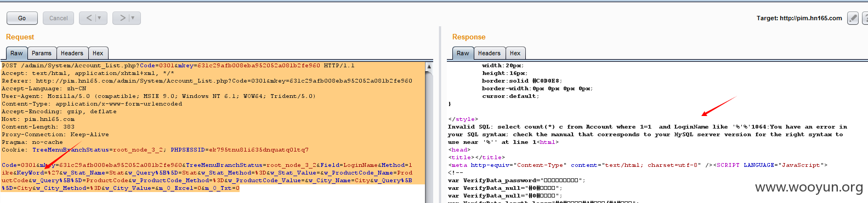
Task: Click the 'Accept-Language: zh-CN' line
Action: pos(44,89)
